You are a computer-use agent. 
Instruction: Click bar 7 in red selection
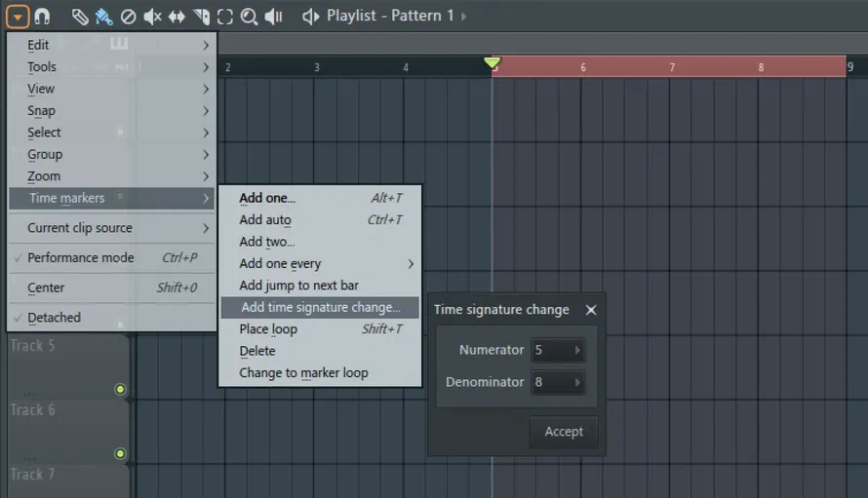pos(672,67)
